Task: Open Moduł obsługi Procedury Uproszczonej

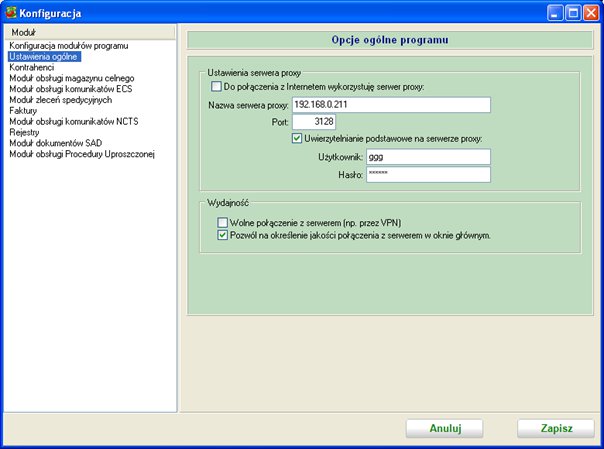Action: 82,154
